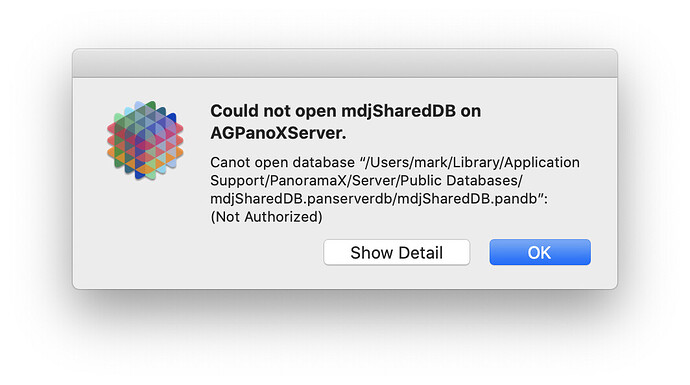
Task: Click the word "Server" in the path
Action: point(374,181)
